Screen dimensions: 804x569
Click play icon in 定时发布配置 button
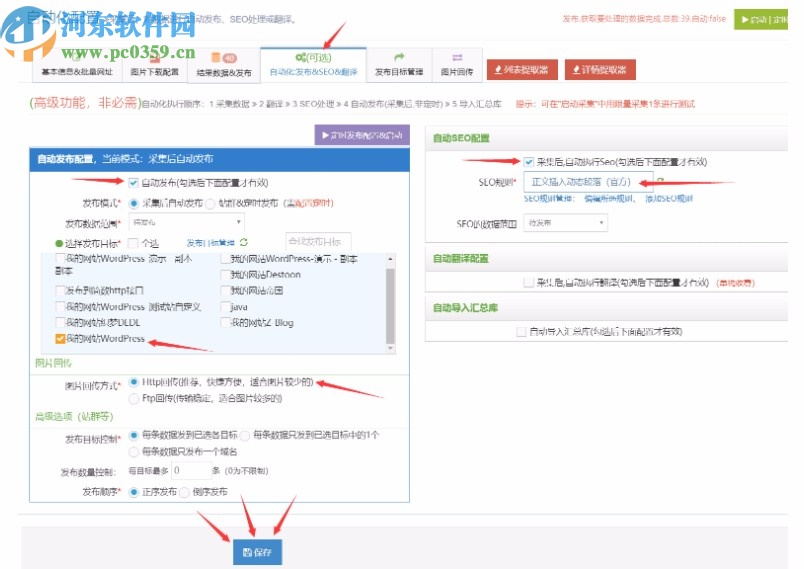325,135
